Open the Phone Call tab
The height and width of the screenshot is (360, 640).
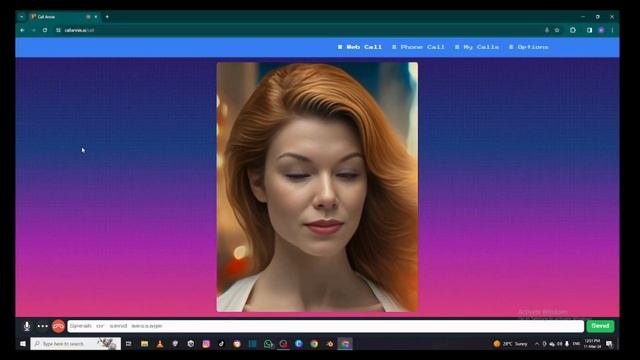(x=418, y=47)
